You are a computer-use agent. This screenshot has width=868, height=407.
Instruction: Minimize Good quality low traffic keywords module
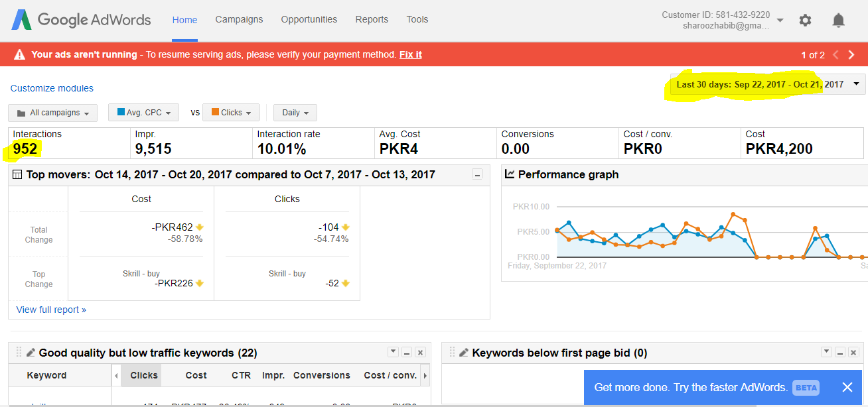[x=407, y=353]
